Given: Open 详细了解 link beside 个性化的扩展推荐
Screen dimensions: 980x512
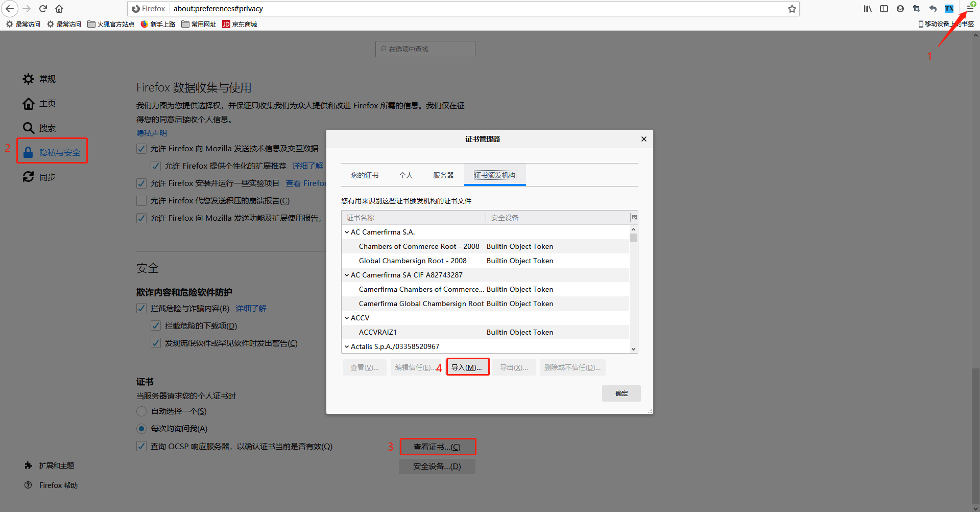Looking at the screenshot, I should tap(307, 166).
